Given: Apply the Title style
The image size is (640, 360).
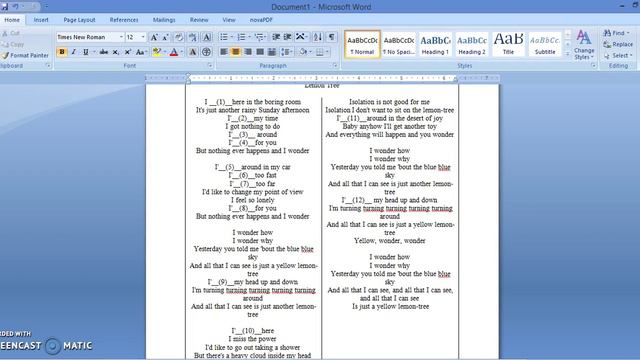Looking at the screenshot, I should (x=508, y=44).
